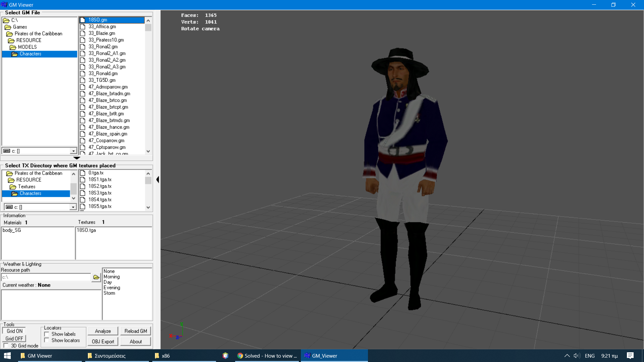The height and width of the screenshot is (362, 644).
Task: Open the Textures folder in TX tree
Action: tap(23, 187)
